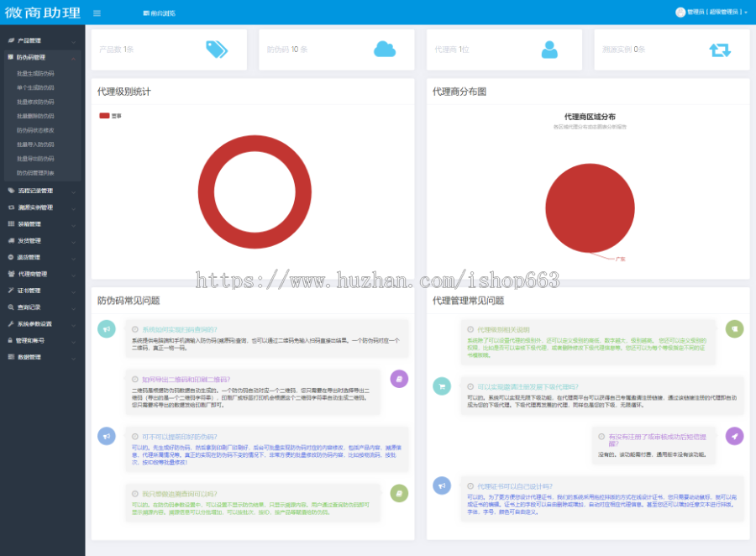Click the 前台浏览 link in top bar

click(160, 13)
